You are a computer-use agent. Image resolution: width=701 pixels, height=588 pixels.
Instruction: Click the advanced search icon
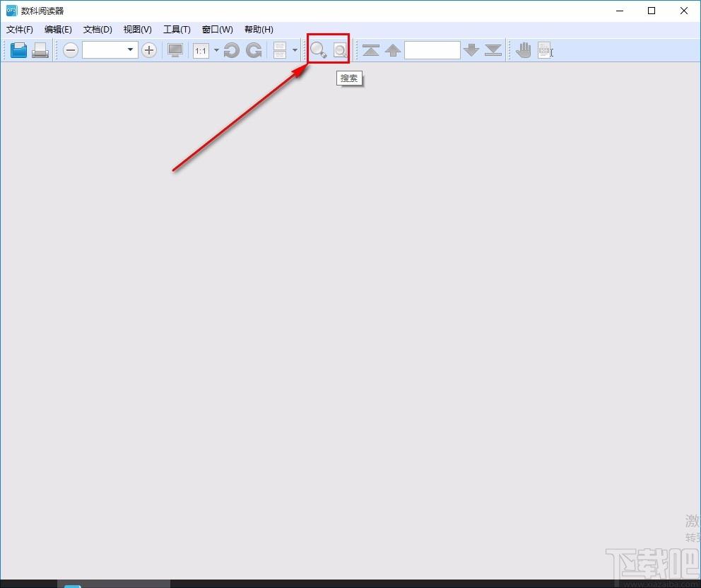tap(340, 50)
